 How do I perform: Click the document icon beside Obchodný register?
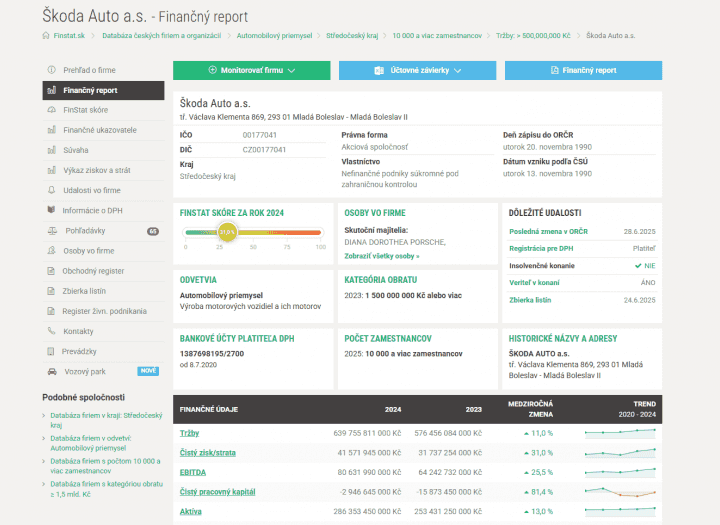(51, 271)
